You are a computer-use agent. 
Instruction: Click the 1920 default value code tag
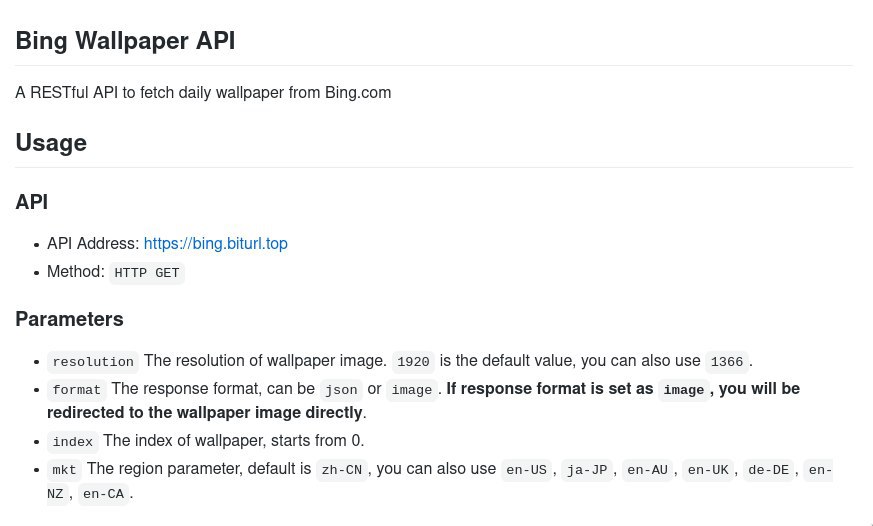point(413,362)
